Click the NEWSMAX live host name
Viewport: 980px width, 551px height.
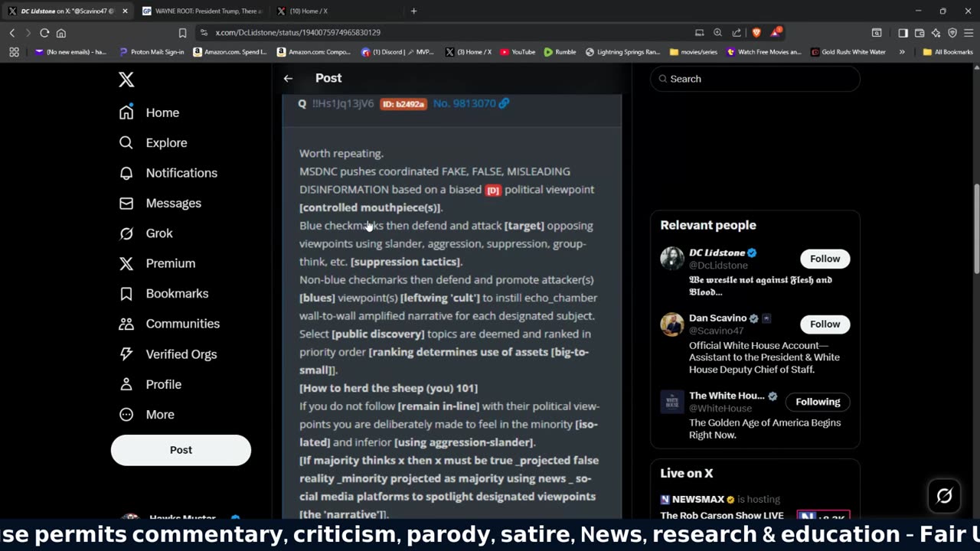tap(697, 500)
